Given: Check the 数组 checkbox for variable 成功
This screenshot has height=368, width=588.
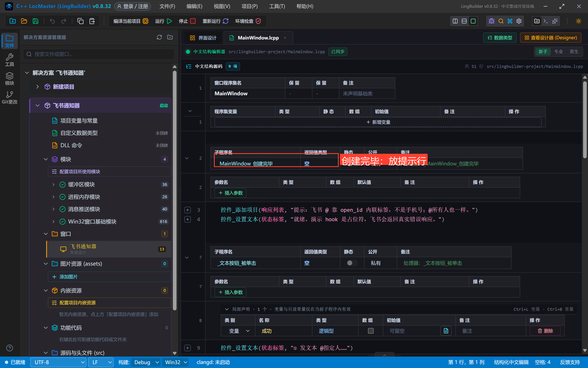Looking at the screenshot, I should tap(371, 331).
